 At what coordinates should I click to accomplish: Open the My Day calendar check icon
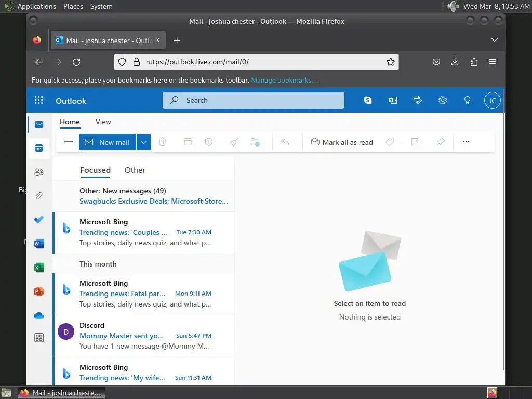417,100
